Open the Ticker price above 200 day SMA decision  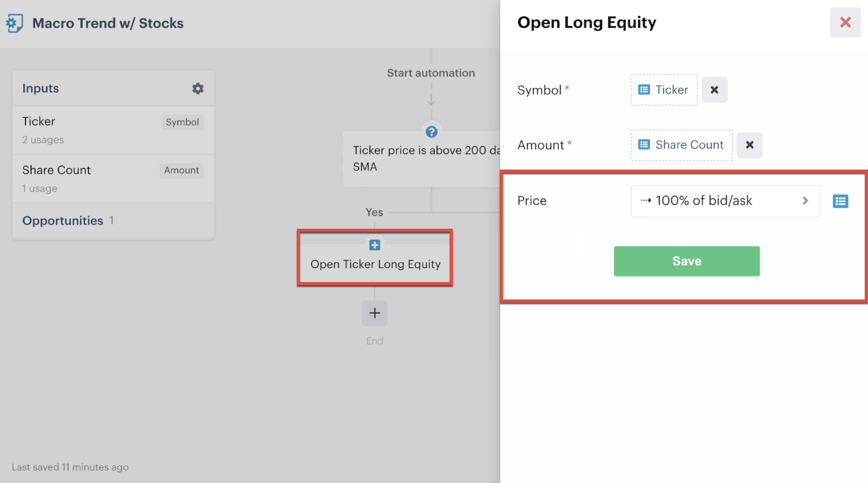(x=421, y=159)
